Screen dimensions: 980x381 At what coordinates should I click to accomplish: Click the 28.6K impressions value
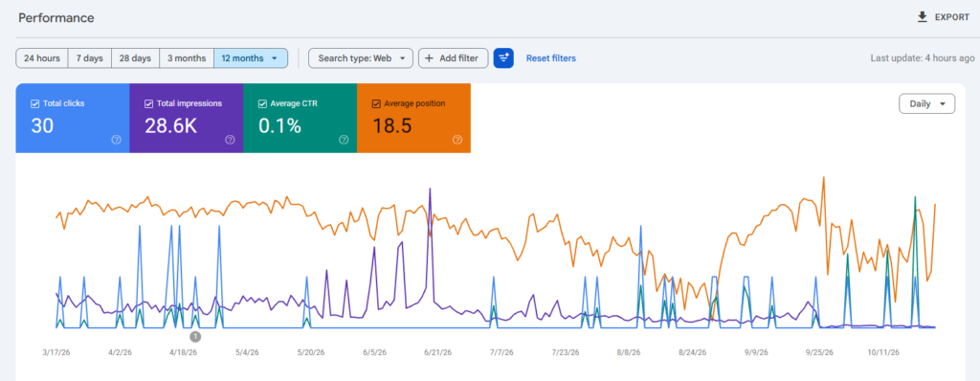(170, 126)
